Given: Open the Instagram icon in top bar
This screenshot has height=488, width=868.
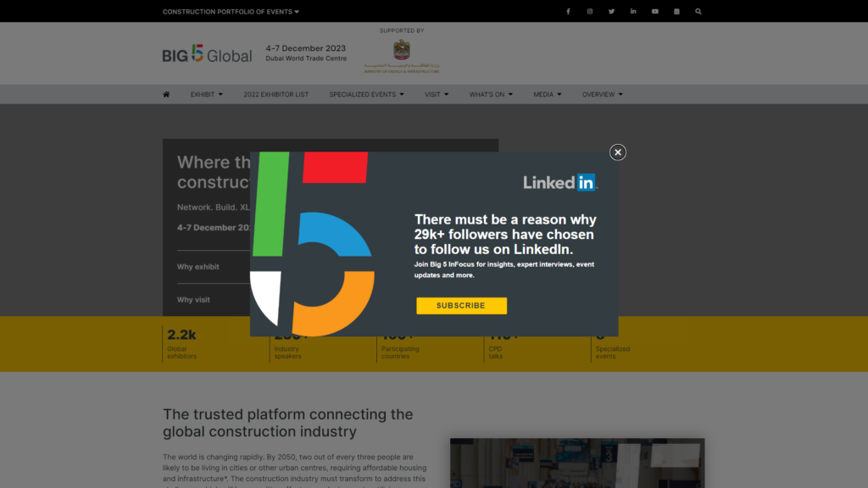Looking at the screenshot, I should pos(590,11).
